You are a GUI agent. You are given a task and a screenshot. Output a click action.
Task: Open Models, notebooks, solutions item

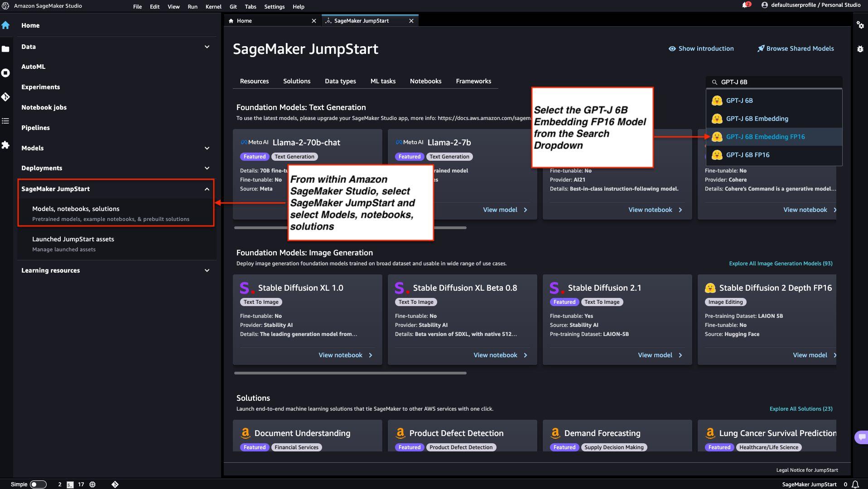point(116,213)
